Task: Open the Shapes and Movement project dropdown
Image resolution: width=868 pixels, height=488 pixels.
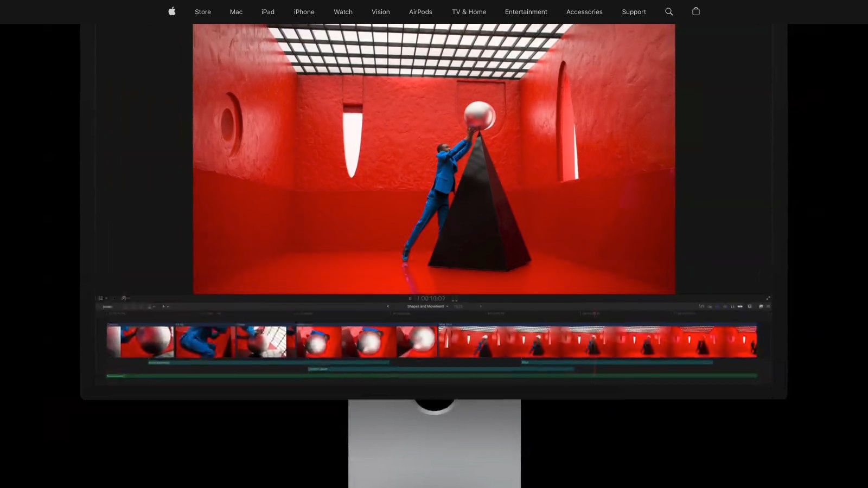Action: click(x=427, y=306)
